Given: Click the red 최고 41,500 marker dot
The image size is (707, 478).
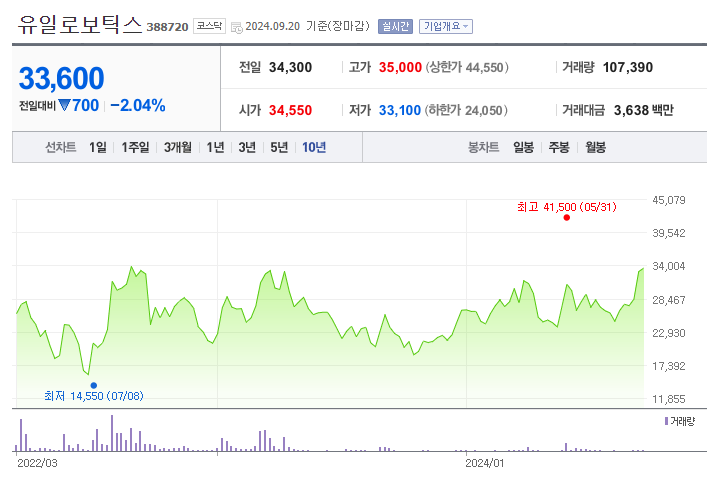Looking at the screenshot, I should tap(567, 218).
